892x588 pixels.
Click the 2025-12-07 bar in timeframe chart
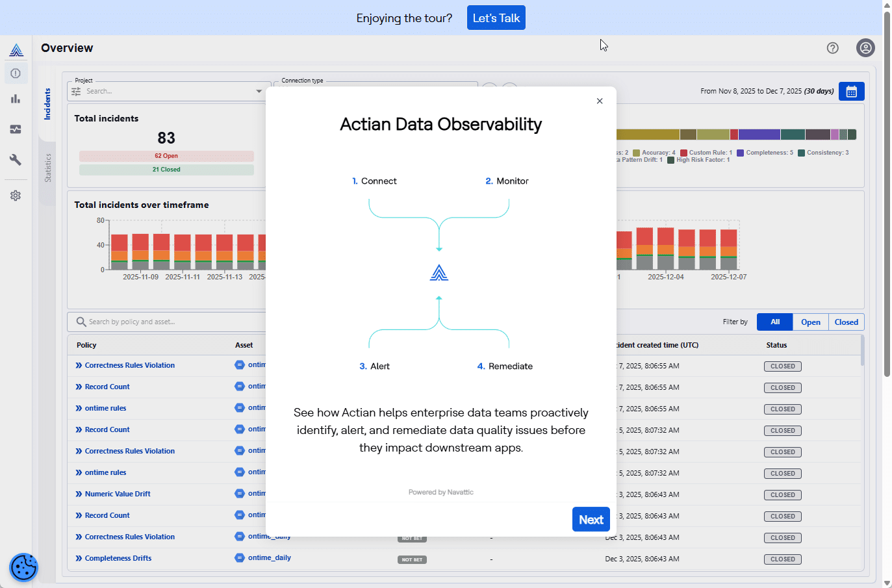(x=729, y=249)
